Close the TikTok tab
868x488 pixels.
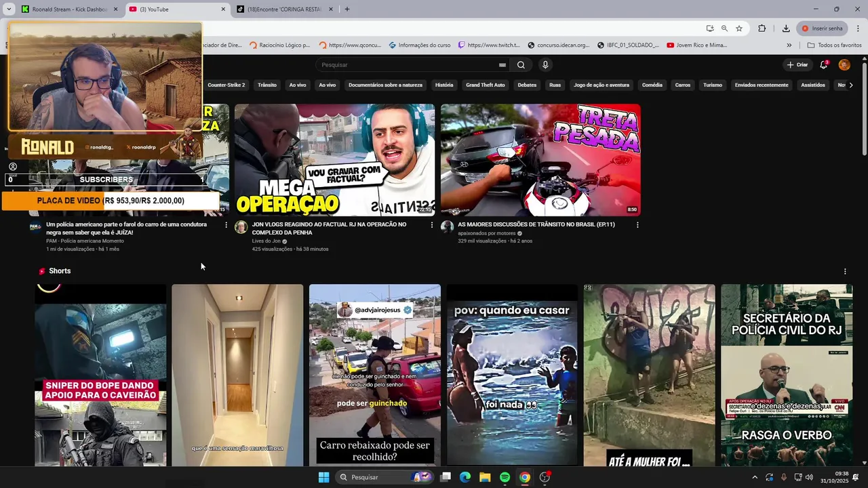(331, 9)
